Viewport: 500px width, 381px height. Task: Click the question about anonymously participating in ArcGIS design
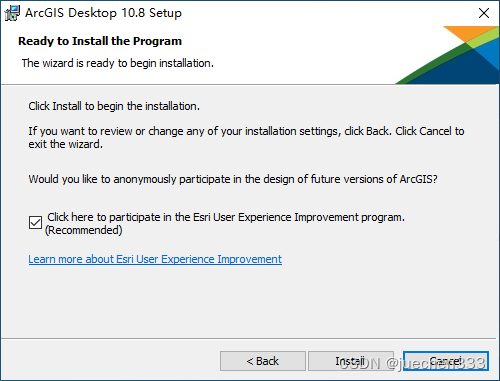tap(233, 179)
